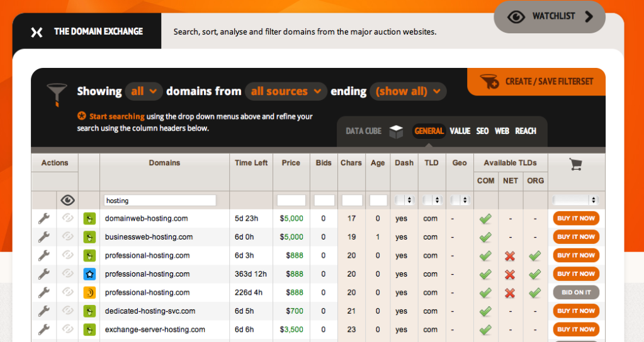Image resolution: width=644 pixels, height=342 pixels.
Task: Click Bid On It for professional-hosting.com 226d 4h
Action: (576, 292)
